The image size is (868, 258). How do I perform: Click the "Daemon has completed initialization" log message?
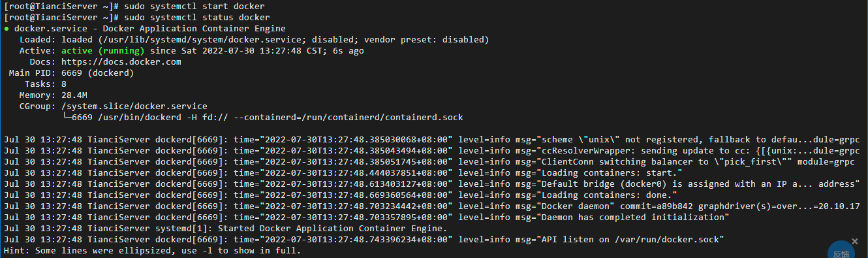[632, 218]
